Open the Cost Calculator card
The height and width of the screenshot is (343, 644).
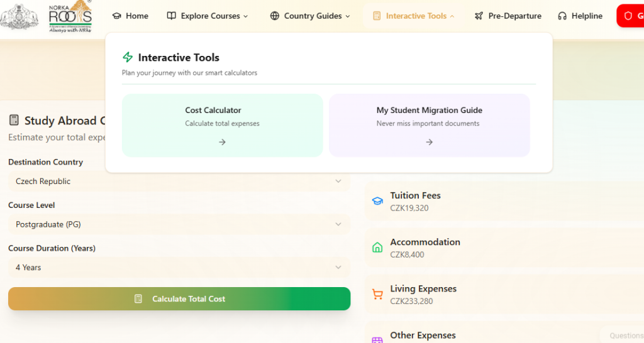tap(222, 125)
